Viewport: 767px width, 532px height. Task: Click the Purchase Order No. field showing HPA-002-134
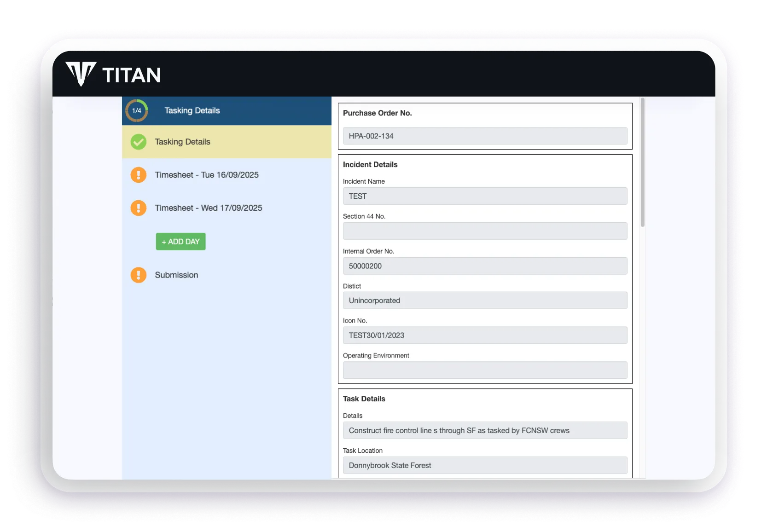coord(485,136)
